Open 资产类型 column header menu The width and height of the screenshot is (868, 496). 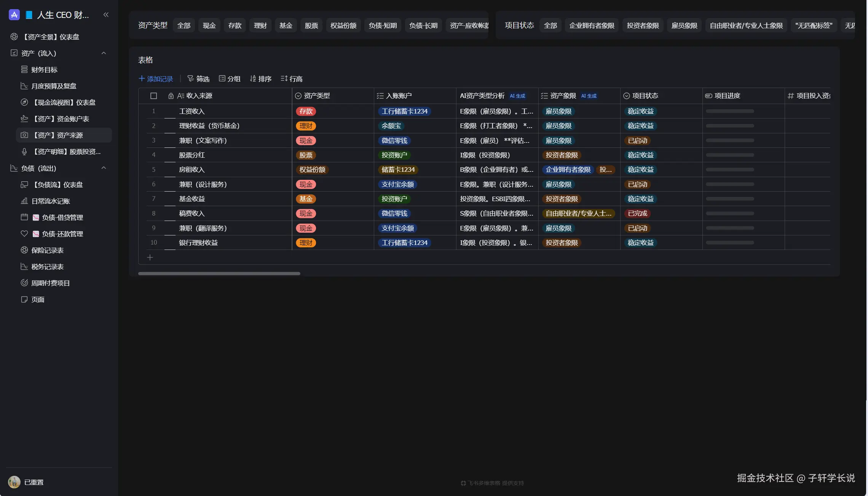317,96
